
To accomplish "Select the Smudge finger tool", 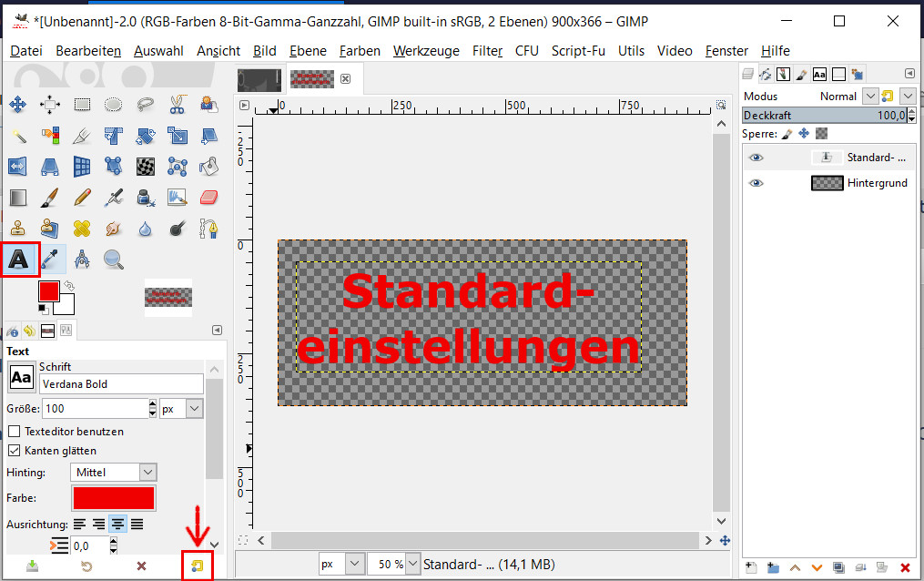I will pyautogui.click(x=113, y=228).
